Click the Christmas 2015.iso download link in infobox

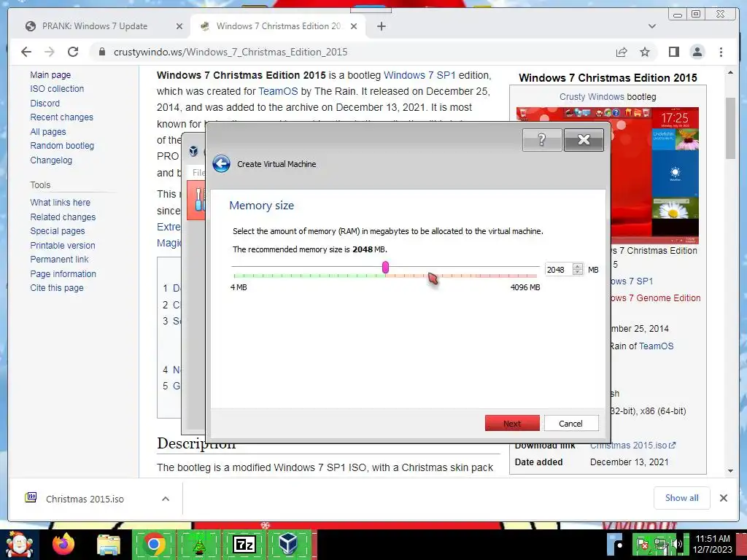coord(632,446)
